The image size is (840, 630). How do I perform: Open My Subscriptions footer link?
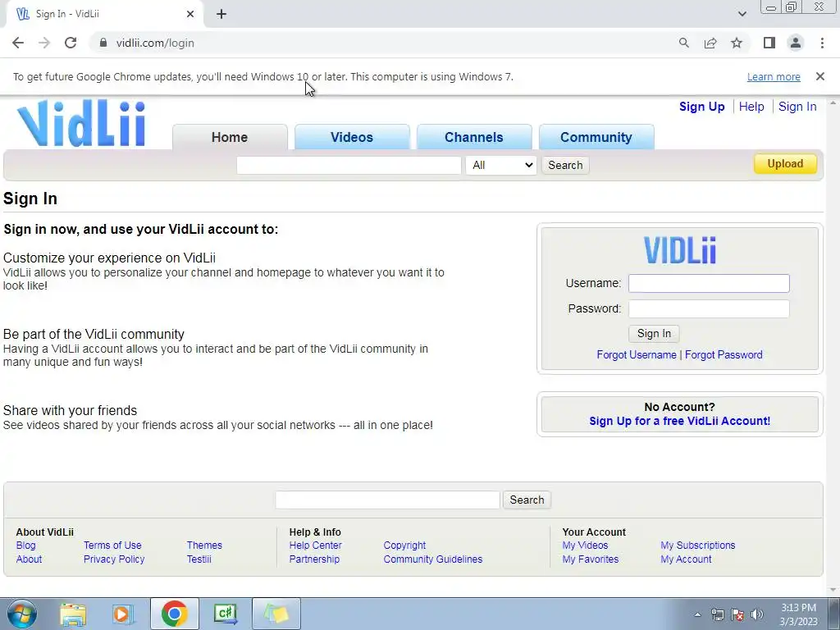pyautogui.click(x=697, y=546)
